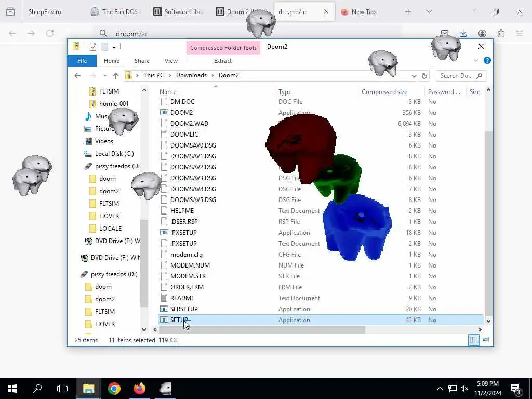The height and width of the screenshot is (399, 532).
Task: Sort by Compressed size column
Action: click(384, 91)
